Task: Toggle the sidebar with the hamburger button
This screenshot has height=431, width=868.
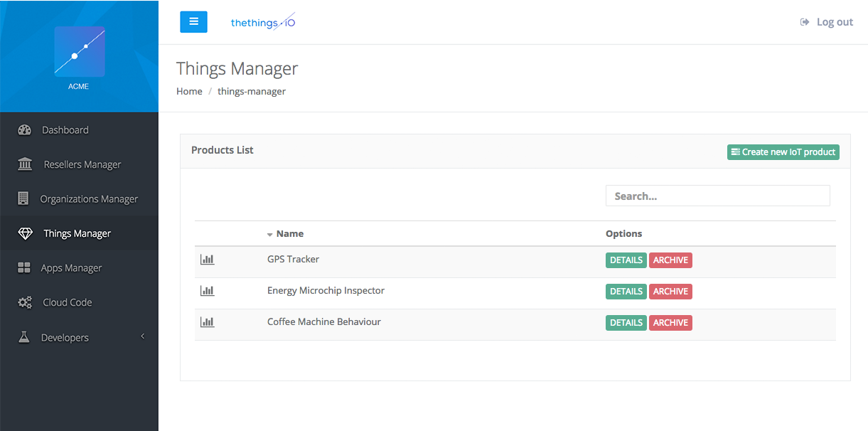Action: pyautogui.click(x=193, y=22)
